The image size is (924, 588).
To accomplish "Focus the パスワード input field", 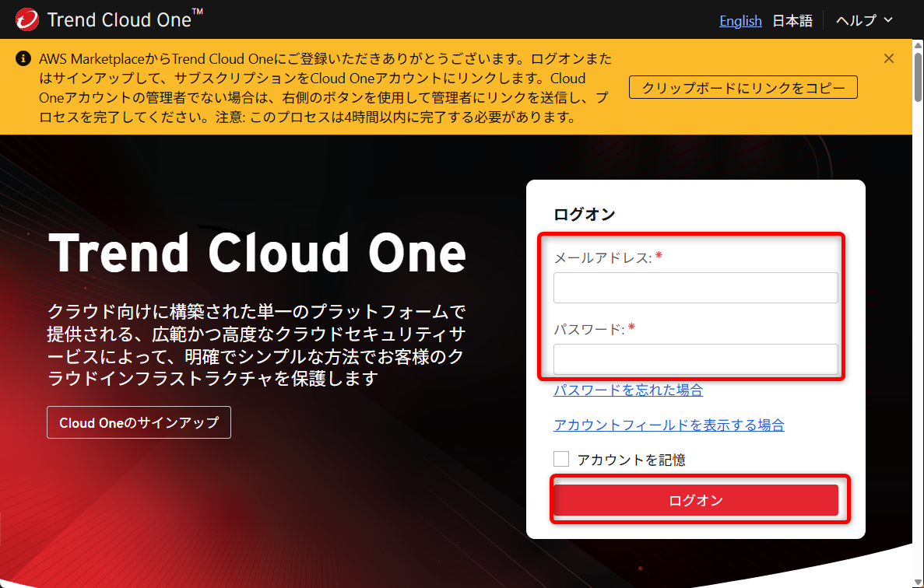I will point(695,359).
